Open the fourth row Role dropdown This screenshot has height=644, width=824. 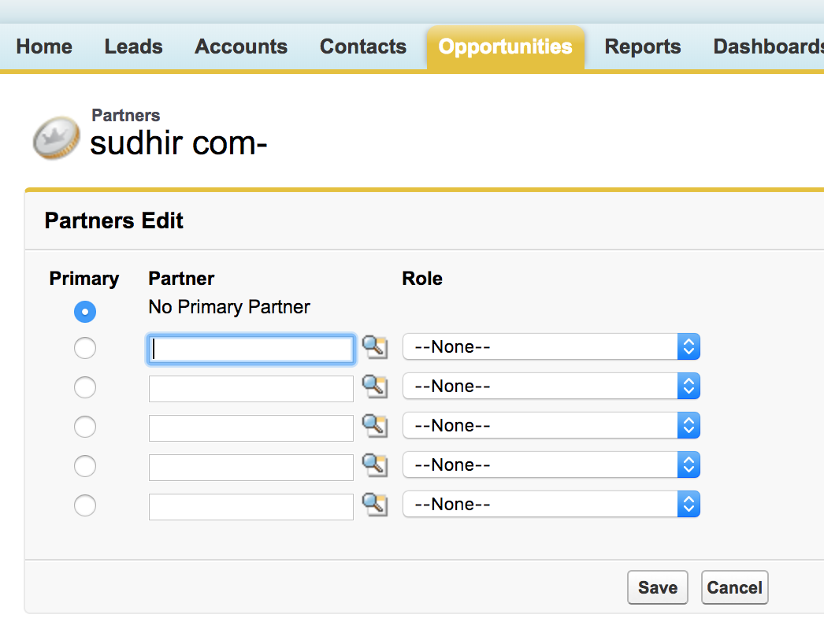click(x=551, y=464)
